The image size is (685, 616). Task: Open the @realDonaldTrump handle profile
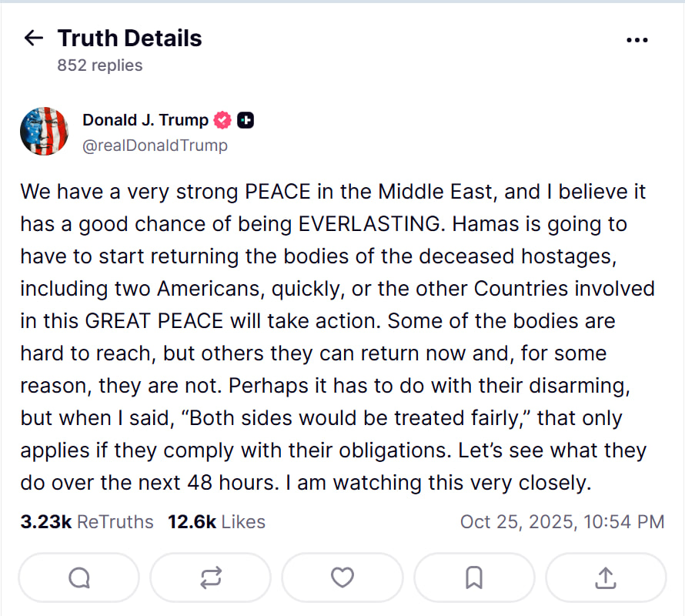pyautogui.click(x=155, y=145)
